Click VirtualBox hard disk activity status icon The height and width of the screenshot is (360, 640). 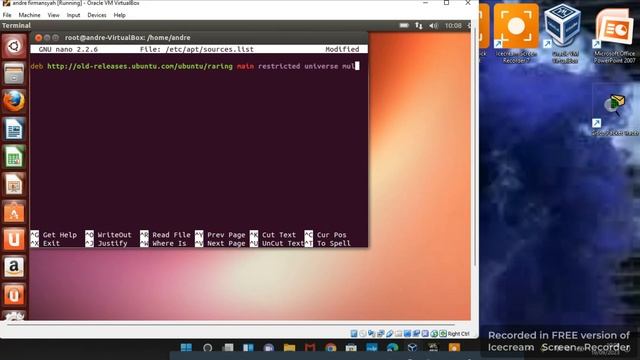pyautogui.click(x=354, y=333)
